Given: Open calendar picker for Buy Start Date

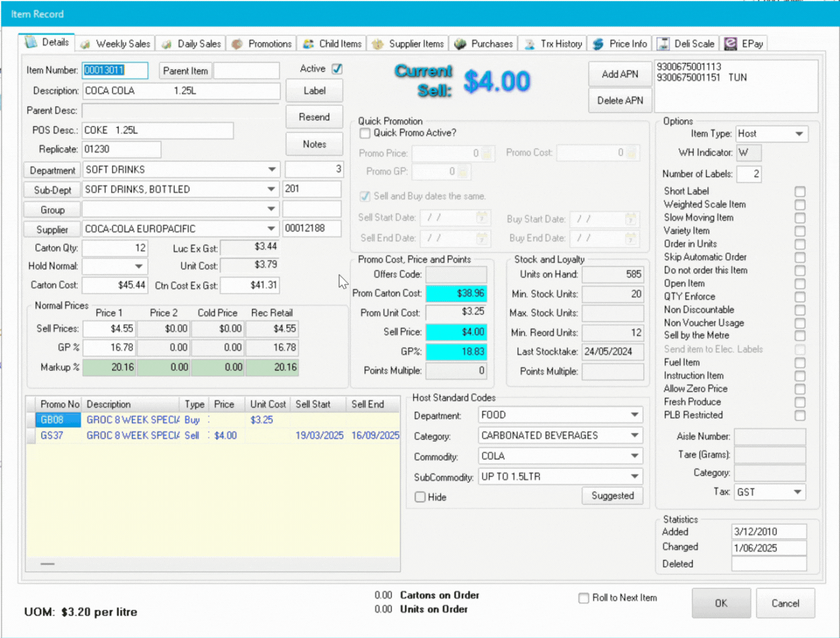Looking at the screenshot, I should [631, 219].
